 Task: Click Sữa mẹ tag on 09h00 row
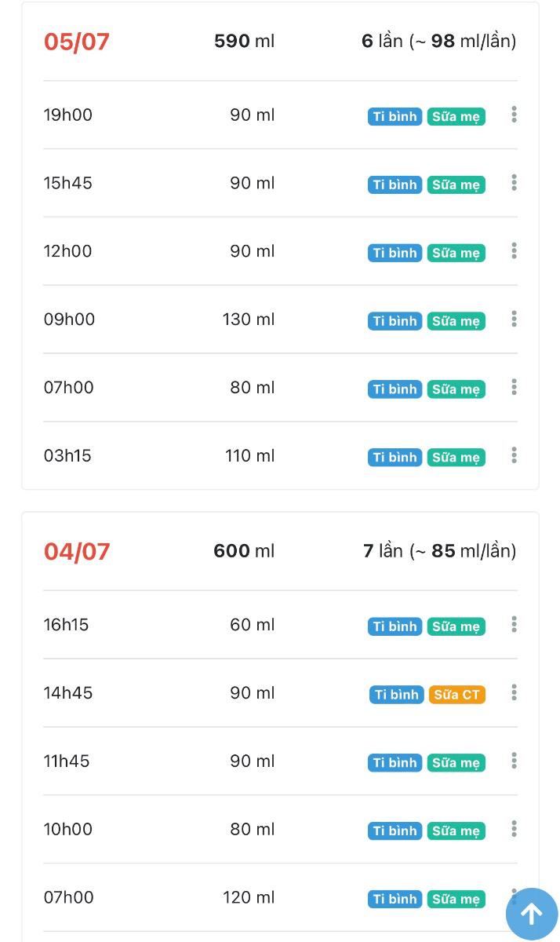click(456, 321)
